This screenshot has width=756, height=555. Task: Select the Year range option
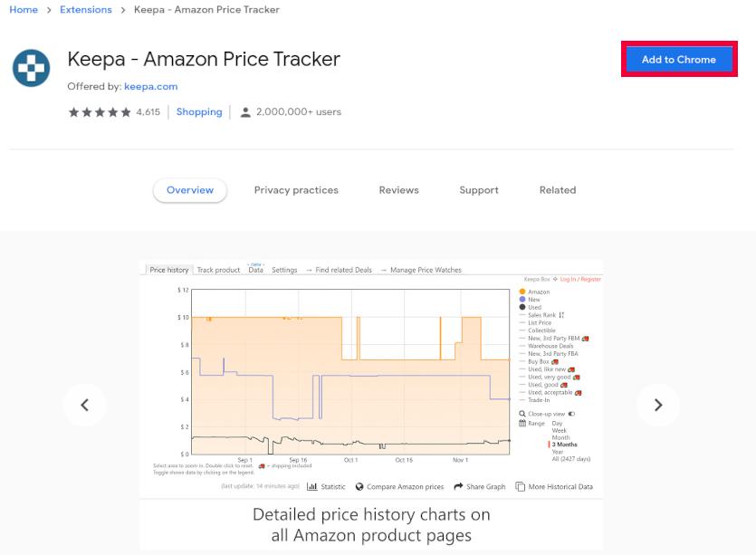(558, 452)
